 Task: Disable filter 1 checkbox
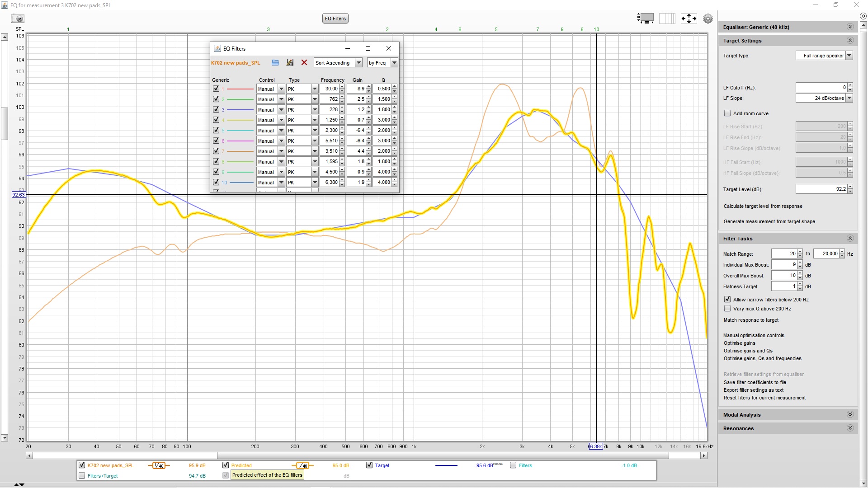(216, 89)
